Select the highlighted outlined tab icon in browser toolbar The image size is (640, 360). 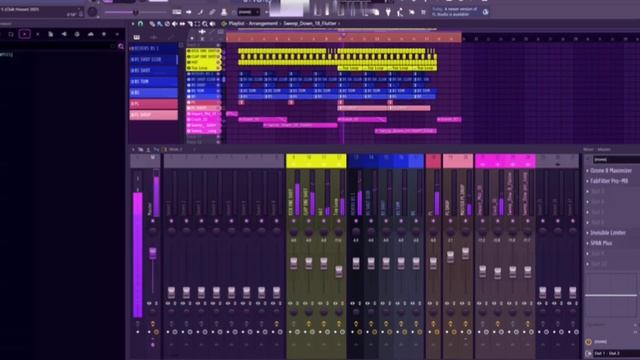point(24,34)
